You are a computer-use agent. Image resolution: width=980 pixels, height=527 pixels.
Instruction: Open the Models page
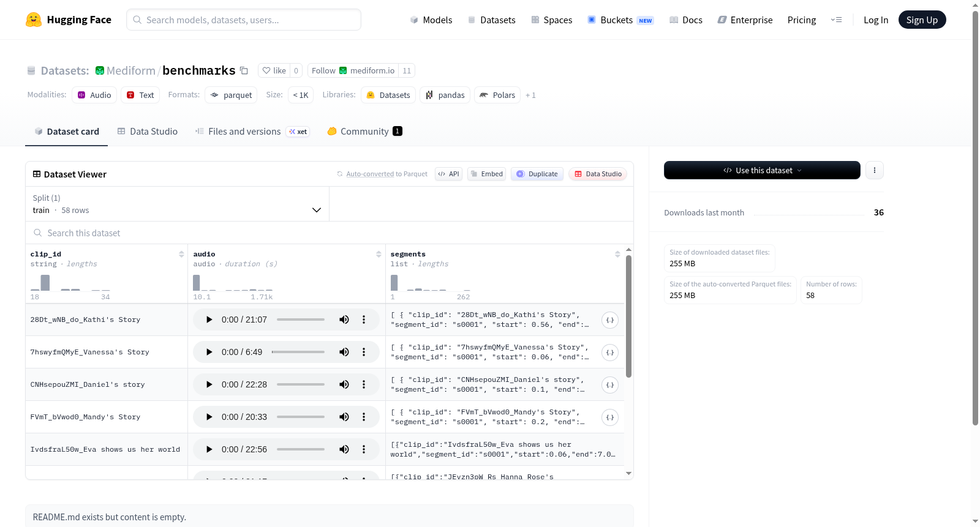[431, 20]
